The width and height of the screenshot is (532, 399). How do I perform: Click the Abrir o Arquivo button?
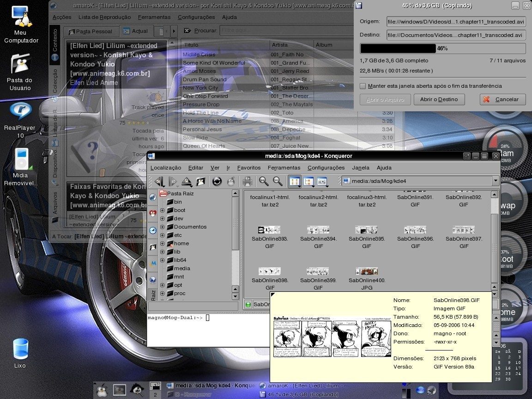click(385, 99)
